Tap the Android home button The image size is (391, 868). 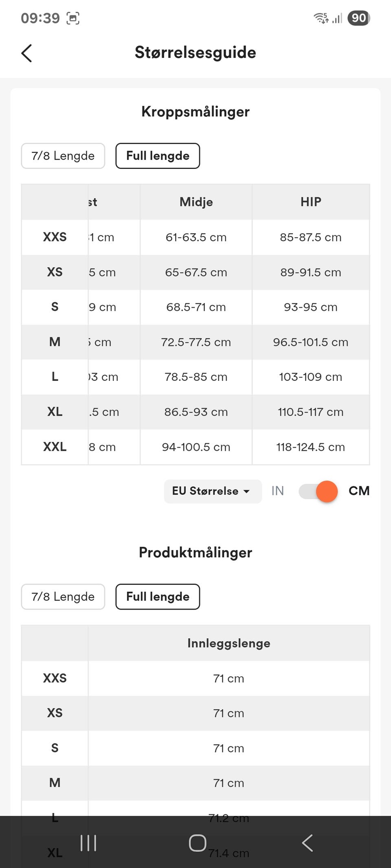[198, 843]
